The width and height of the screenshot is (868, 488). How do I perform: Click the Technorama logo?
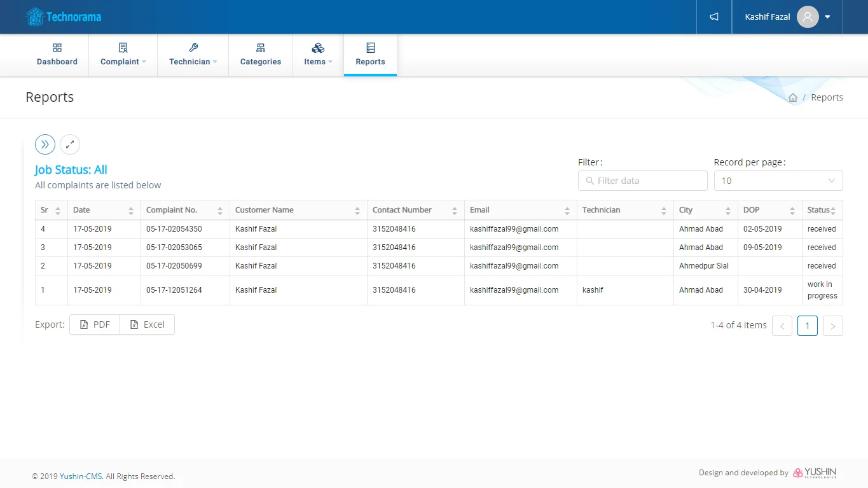pyautogui.click(x=64, y=17)
